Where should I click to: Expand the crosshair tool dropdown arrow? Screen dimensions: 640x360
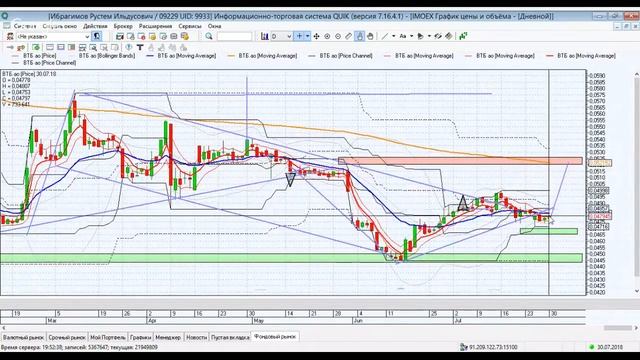pos(307,36)
